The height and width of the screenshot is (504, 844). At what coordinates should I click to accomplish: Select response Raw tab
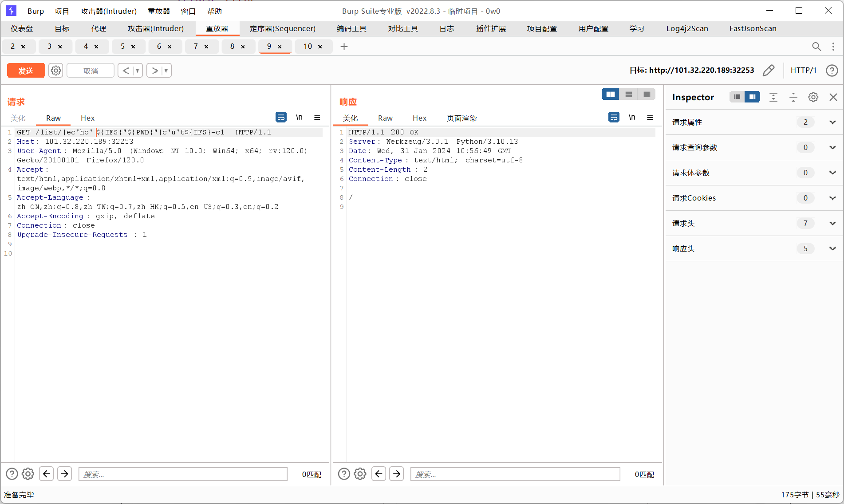pos(385,118)
